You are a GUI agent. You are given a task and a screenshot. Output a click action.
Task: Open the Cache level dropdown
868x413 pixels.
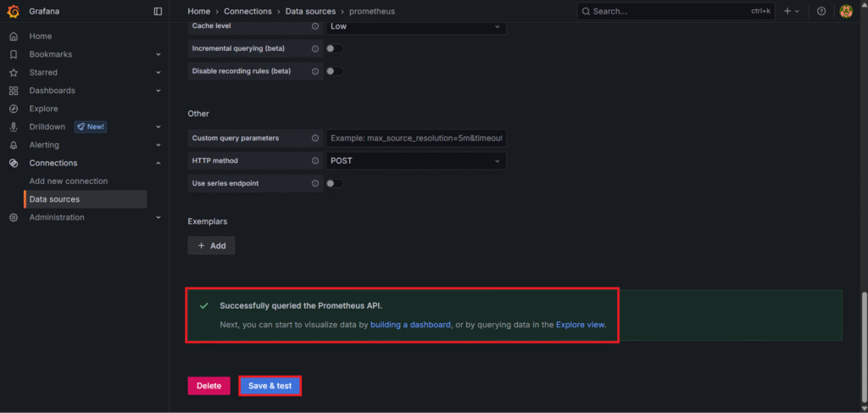tap(415, 26)
